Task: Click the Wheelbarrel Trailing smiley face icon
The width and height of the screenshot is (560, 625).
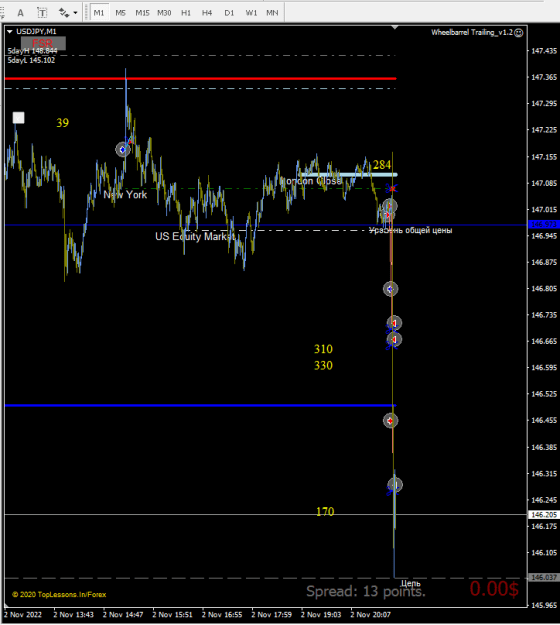Action: pos(519,33)
